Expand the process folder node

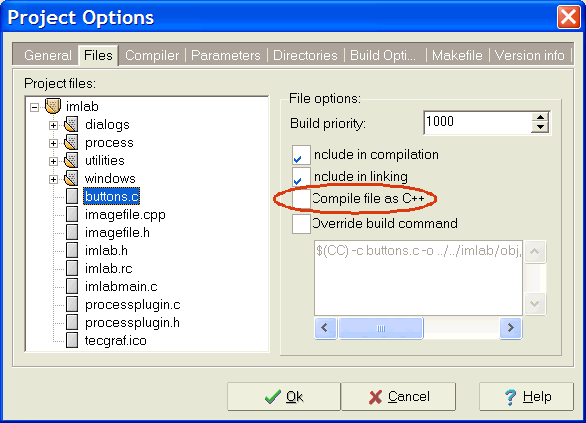(53, 143)
